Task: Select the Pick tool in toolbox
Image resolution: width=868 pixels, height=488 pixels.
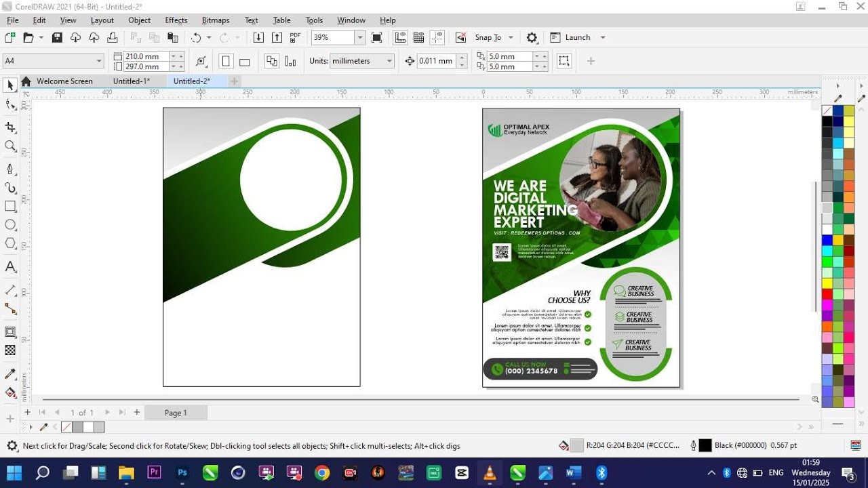Action: 10,85
